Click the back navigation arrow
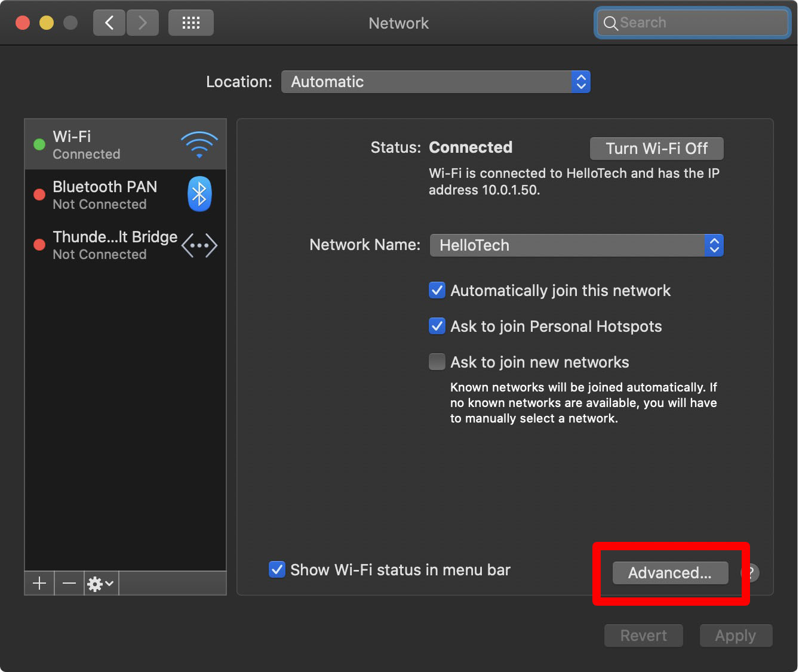This screenshot has height=672, width=799. coord(109,22)
